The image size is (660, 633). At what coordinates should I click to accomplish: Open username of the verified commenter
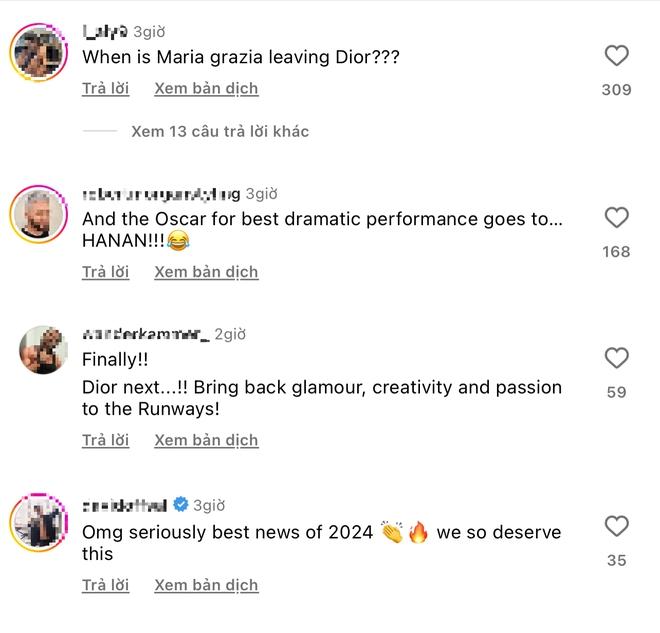point(125,505)
